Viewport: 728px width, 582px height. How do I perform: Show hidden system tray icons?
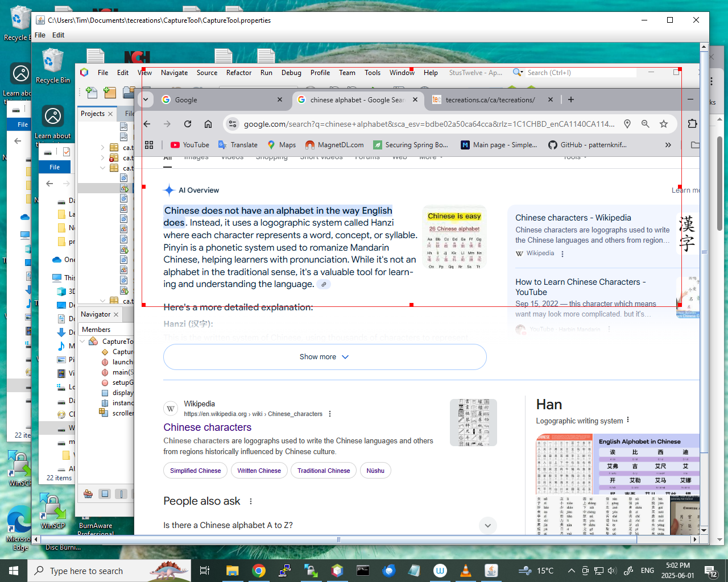point(571,571)
